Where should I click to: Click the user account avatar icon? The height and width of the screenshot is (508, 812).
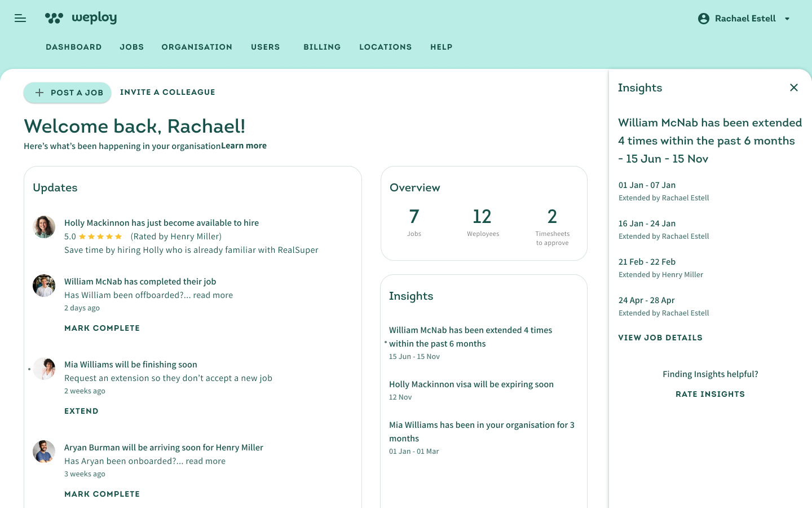coord(703,19)
